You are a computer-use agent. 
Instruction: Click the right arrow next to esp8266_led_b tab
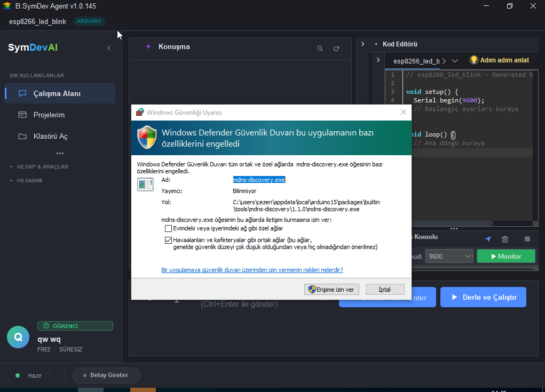point(444,61)
